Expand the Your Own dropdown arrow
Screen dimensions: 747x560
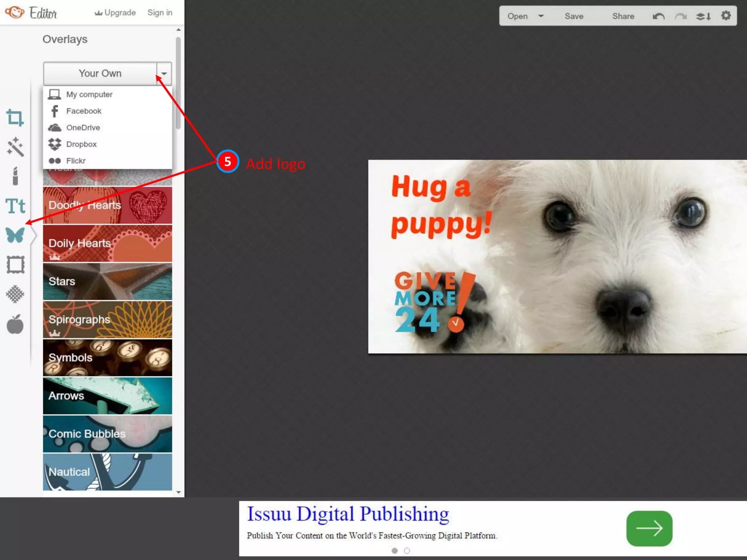pos(164,74)
